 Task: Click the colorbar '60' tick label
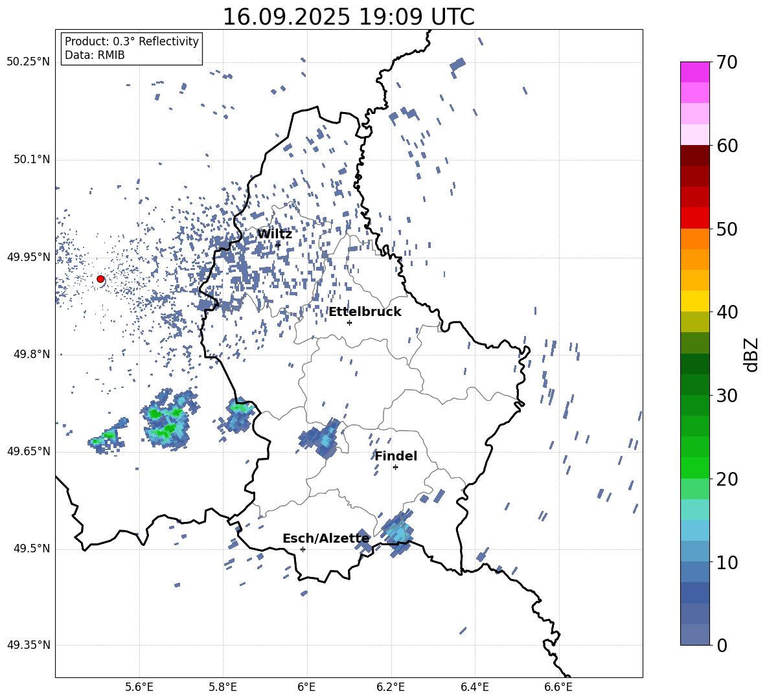pos(727,146)
